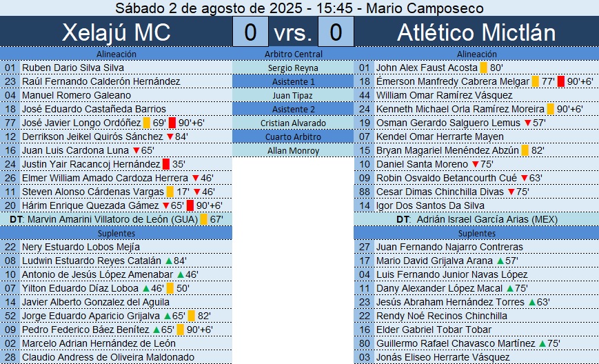Image resolution: width=599 pixels, height=364 pixels.
Task: Click red down arrow beside Juan Luis Cardona Luna
Action: [x=136, y=150]
